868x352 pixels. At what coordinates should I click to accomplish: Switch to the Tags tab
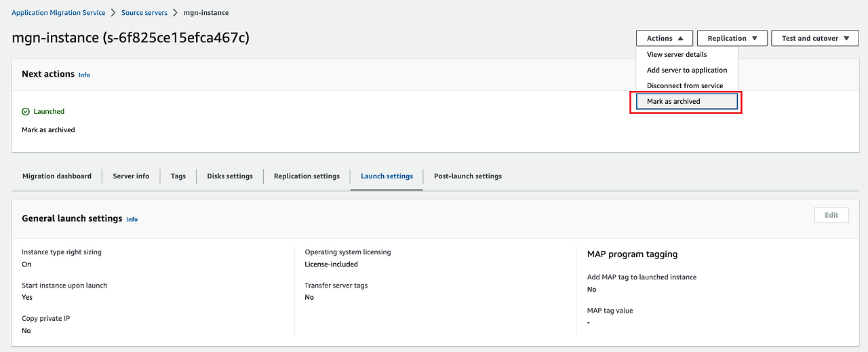tap(178, 176)
